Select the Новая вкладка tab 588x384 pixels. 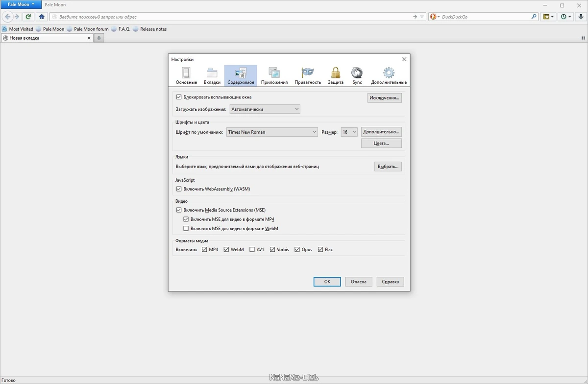[47, 38]
